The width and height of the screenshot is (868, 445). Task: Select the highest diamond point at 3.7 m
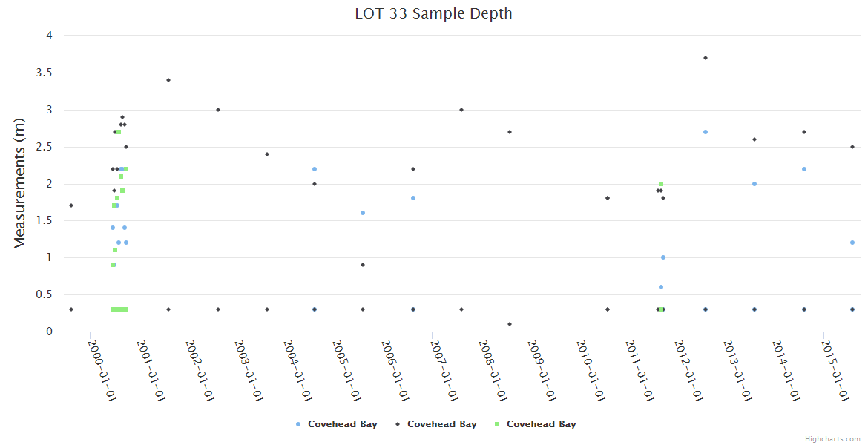click(x=706, y=58)
